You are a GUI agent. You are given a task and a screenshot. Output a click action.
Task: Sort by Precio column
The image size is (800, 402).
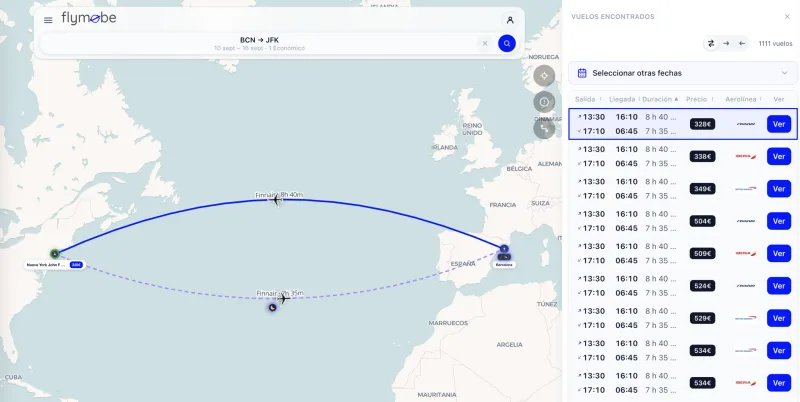[x=699, y=99]
